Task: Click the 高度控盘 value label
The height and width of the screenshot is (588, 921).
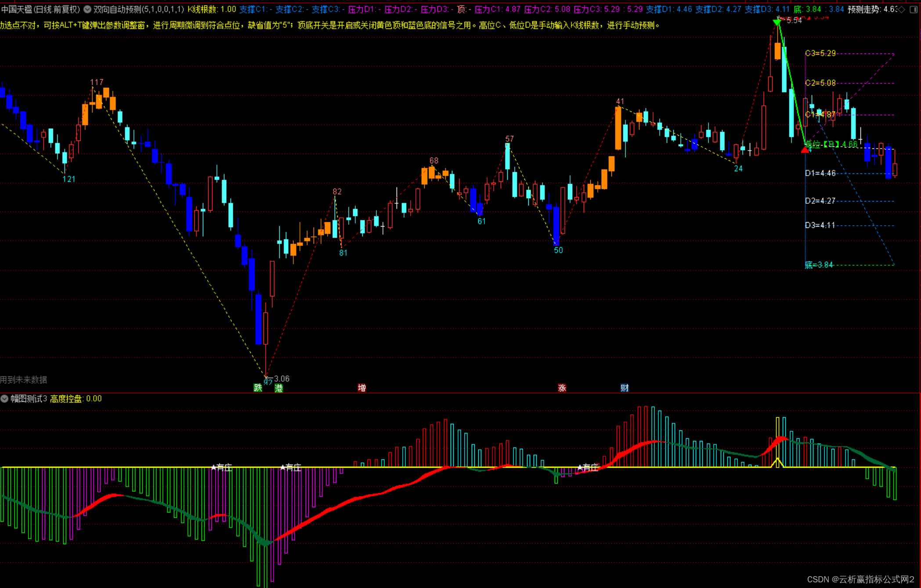Action: 76,399
